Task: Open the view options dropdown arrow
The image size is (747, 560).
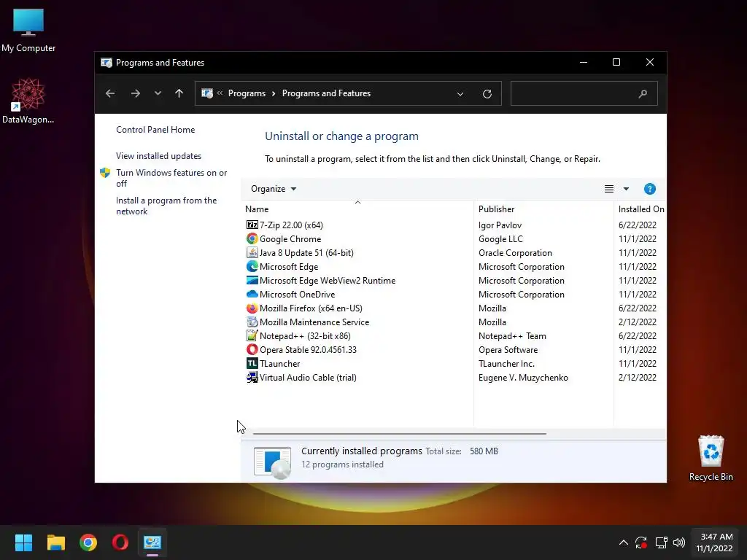Action: (x=626, y=189)
